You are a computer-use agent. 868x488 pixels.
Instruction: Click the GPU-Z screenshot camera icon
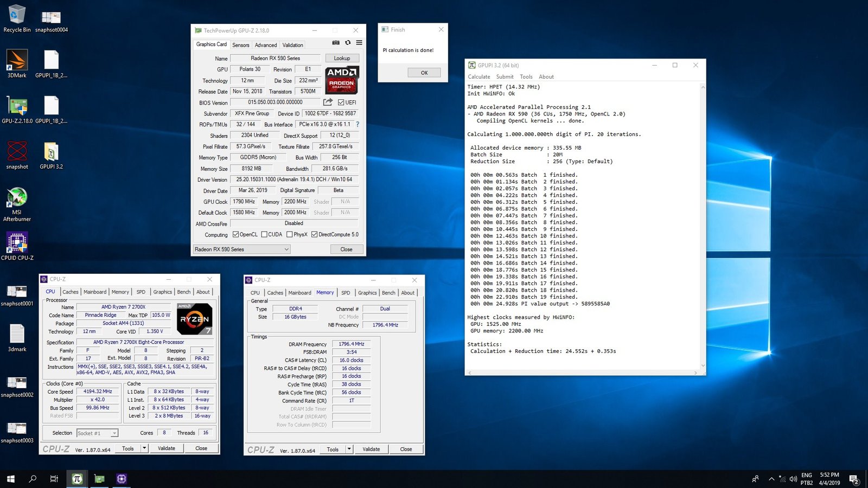point(336,43)
